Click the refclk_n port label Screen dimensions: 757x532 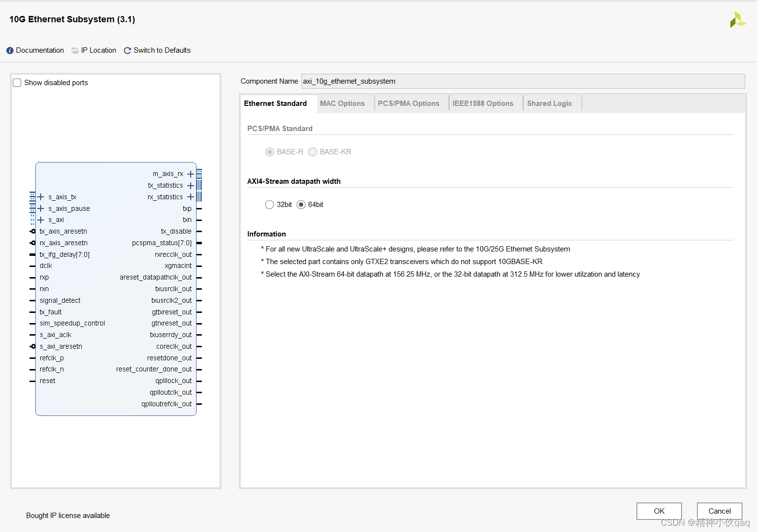(52, 369)
